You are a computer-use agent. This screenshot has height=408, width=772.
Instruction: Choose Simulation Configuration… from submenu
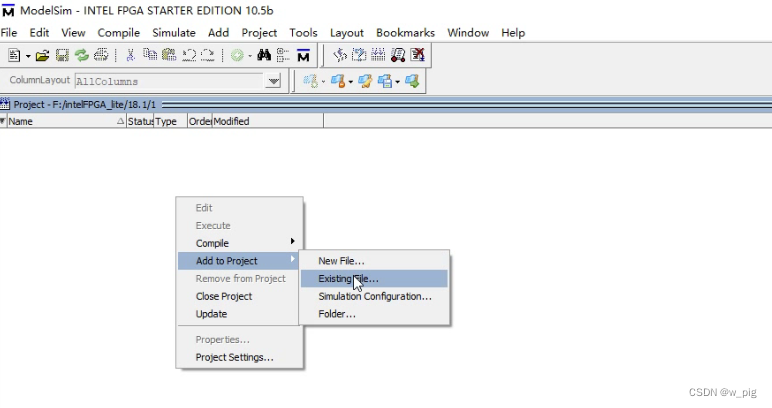[x=374, y=296]
